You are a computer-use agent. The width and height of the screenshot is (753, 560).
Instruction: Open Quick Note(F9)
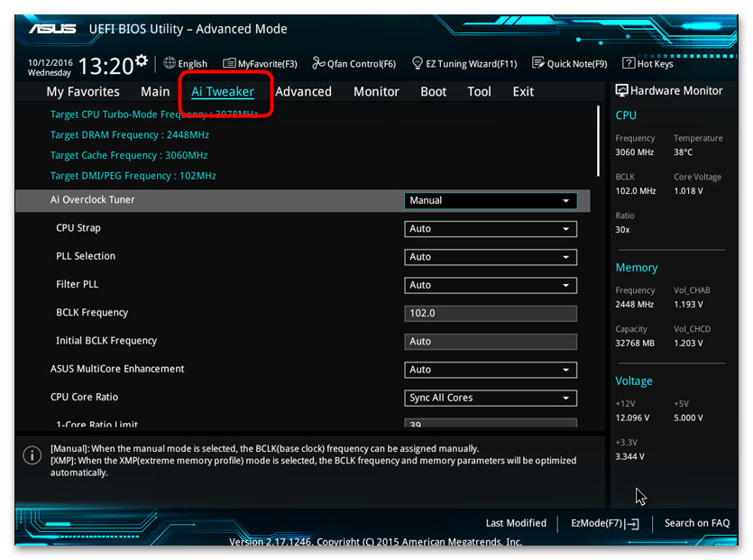pyautogui.click(x=570, y=63)
